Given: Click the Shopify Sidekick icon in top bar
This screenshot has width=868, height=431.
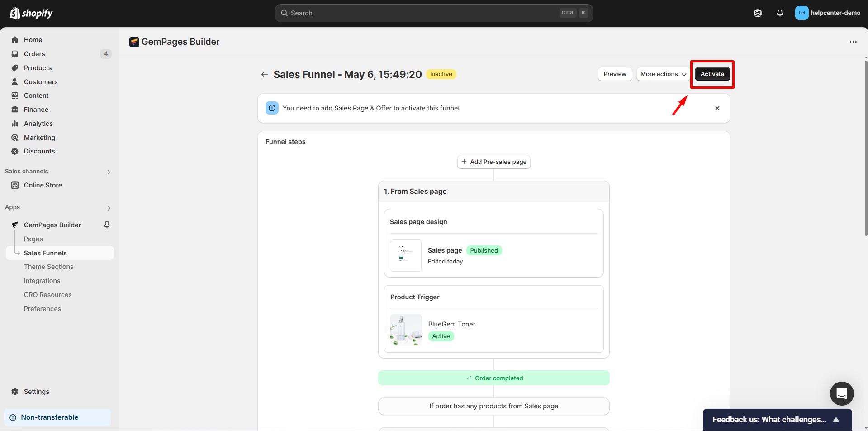Looking at the screenshot, I should coord(758,13).
